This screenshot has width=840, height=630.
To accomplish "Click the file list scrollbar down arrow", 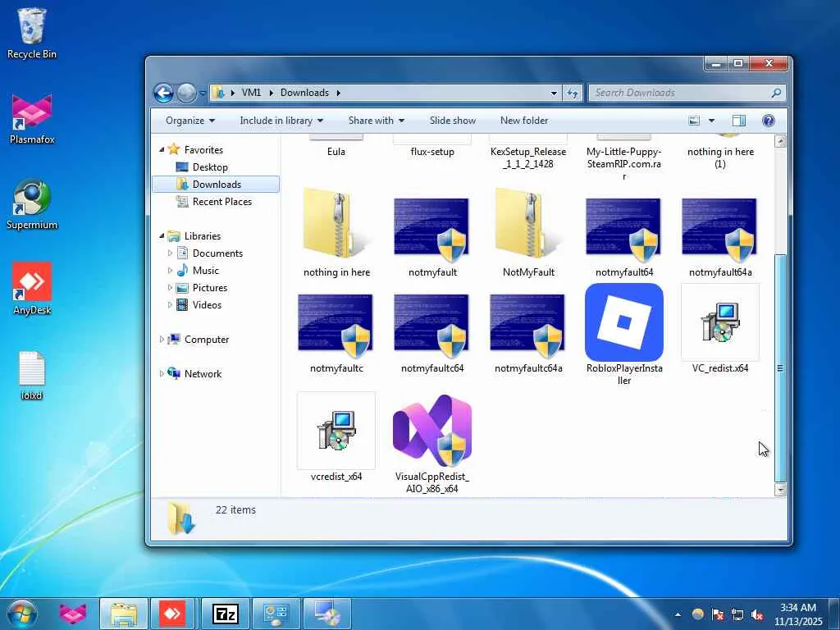I will (781, 489).
